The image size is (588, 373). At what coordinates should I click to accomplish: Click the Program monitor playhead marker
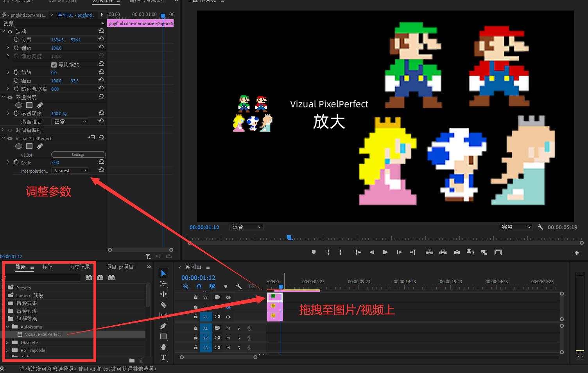tap(289, 237)
